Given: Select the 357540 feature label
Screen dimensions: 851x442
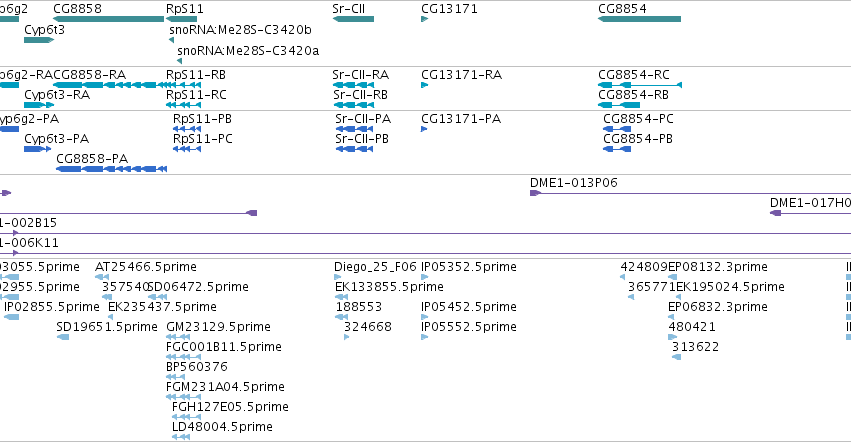Looking at the screenshot, I should (125, 286).
